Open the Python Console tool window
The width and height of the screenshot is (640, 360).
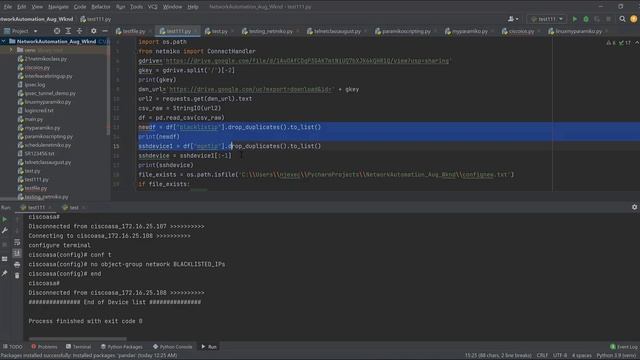pos(172,347)
